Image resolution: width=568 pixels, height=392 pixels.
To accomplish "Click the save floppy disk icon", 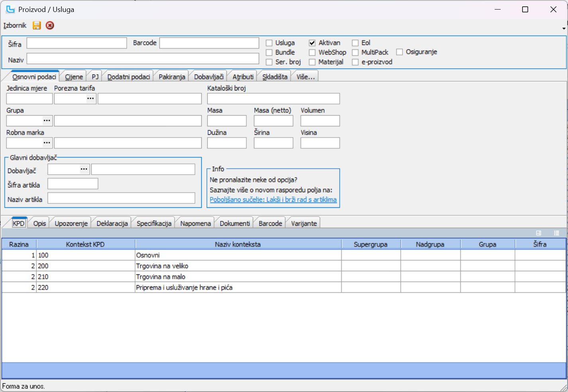I will [x=37, y=26].
